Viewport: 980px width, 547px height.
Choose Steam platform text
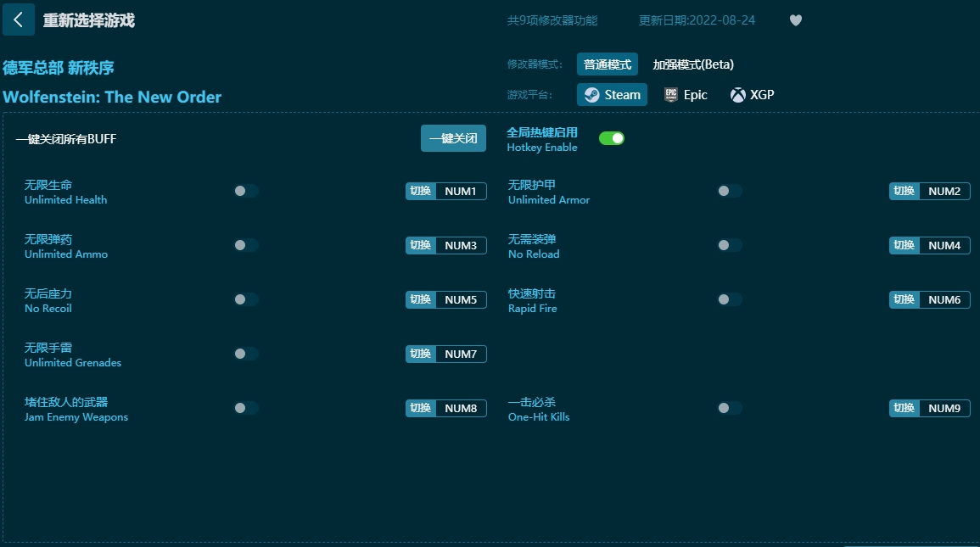(x=622, y=95)
